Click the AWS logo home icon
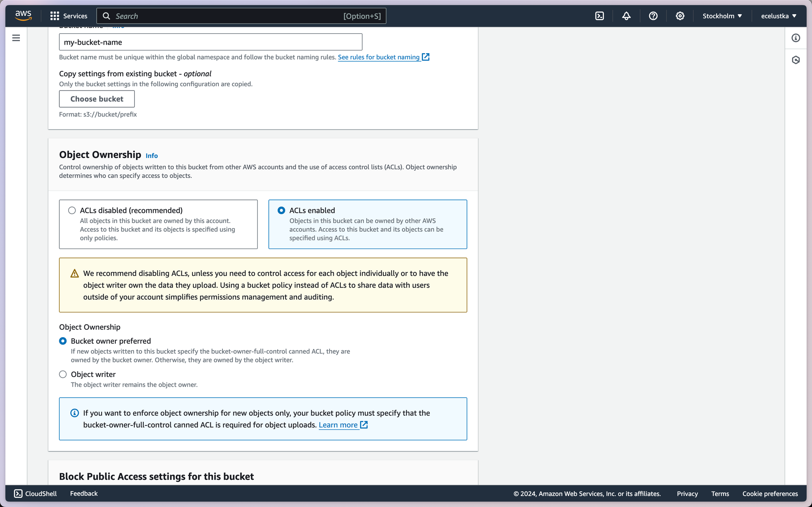This screenshot has height=507, width=812. (x=23, y=15)
